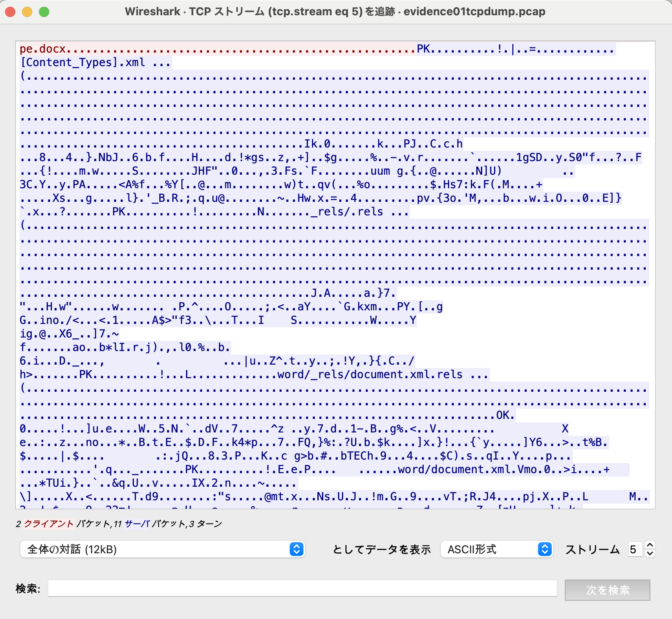Click the red client text pe.docx
Image resolution: width=672 pixels, height=619 pixels.
pos(43,49)
